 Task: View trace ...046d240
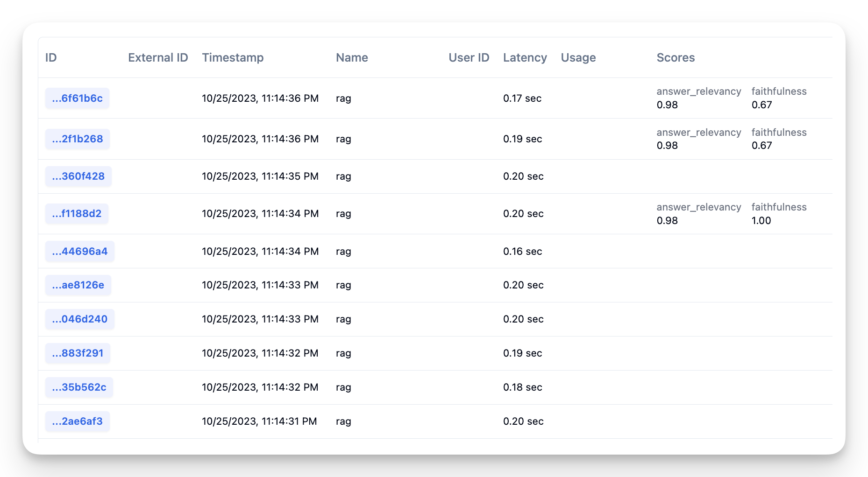point(79,319)
